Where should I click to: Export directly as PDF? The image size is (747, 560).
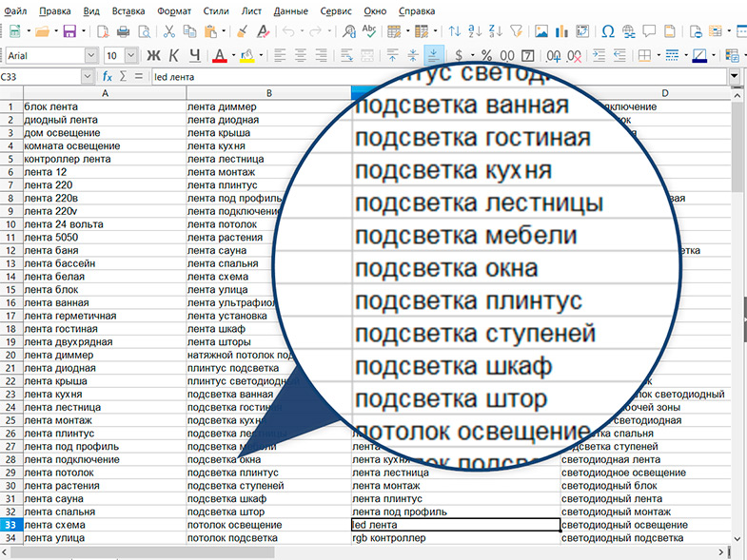coord(103,32)
